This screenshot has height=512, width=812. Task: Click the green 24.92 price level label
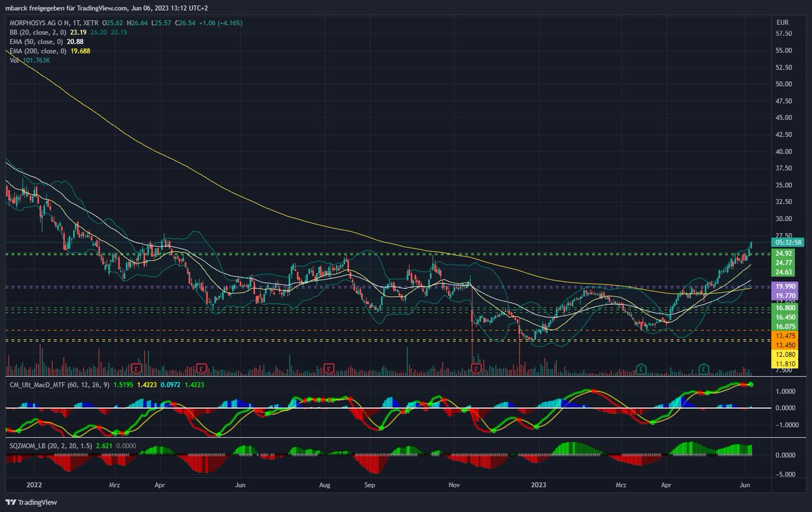tap(784, 253)
